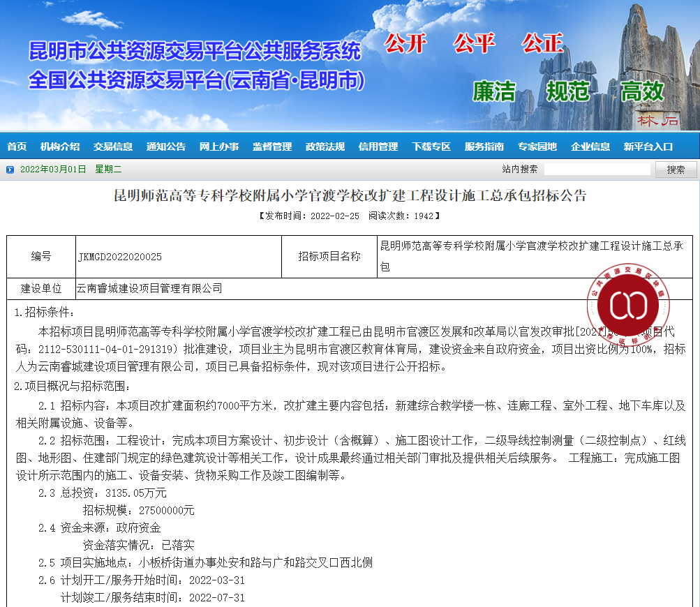Open the 机构介绍 menu item
The image size is (700, 607).
[60, 147]
